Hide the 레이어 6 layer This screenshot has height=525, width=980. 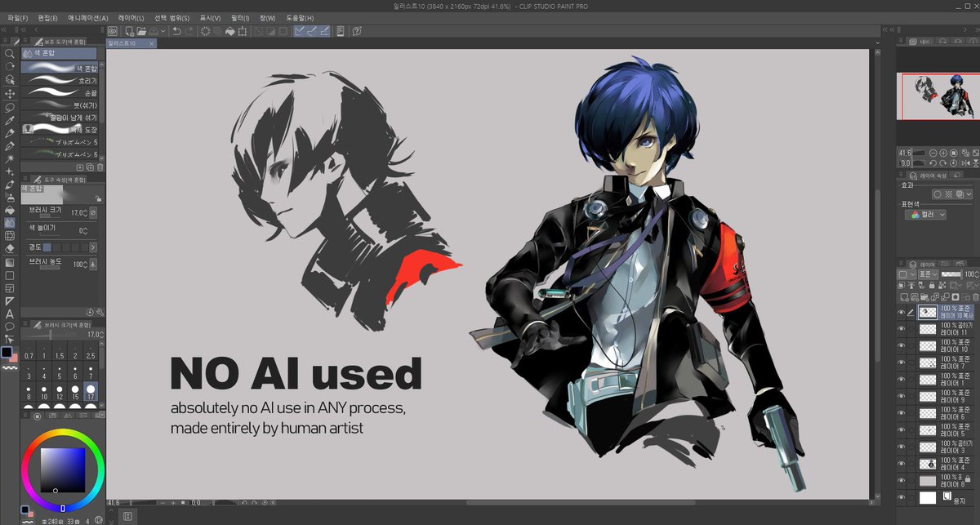click(902, 412)
